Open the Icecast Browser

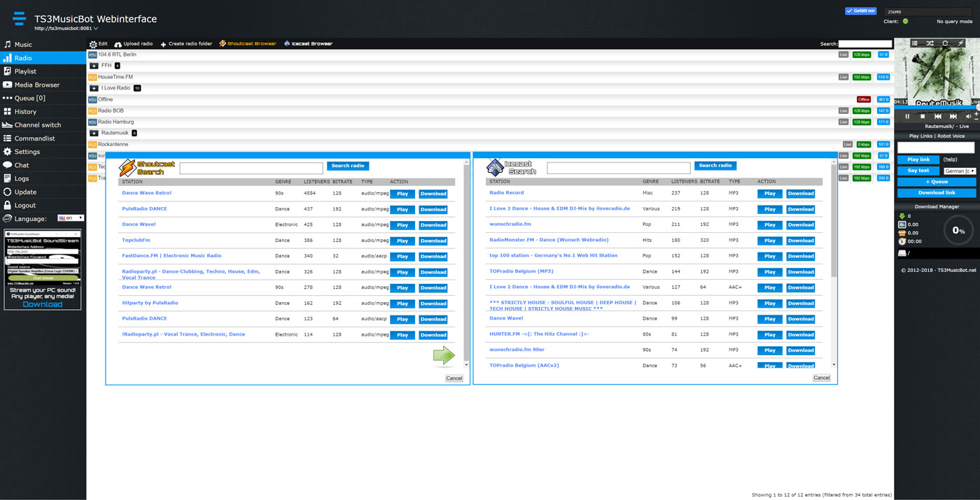tap(308, 43)
